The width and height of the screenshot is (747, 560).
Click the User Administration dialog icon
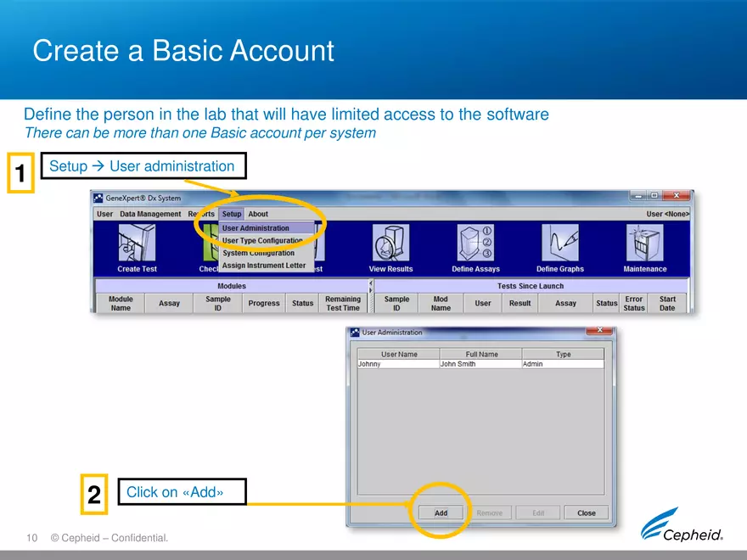[354, 332]
